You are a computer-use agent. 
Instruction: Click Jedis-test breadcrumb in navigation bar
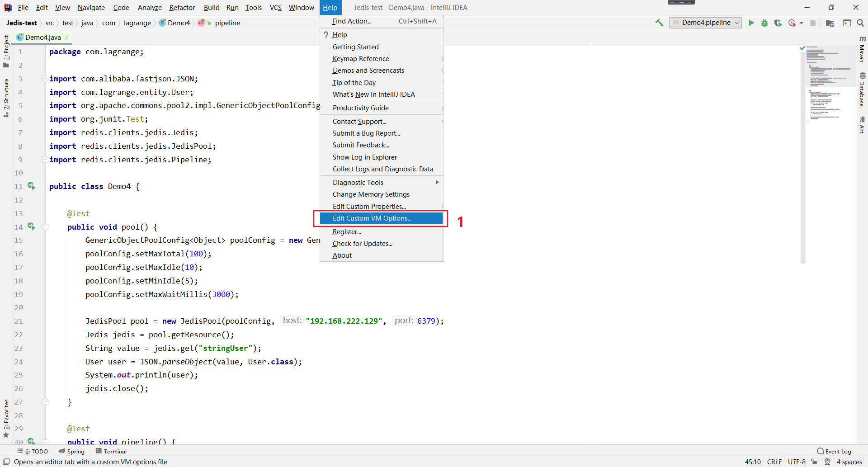(x=22, y=23)
